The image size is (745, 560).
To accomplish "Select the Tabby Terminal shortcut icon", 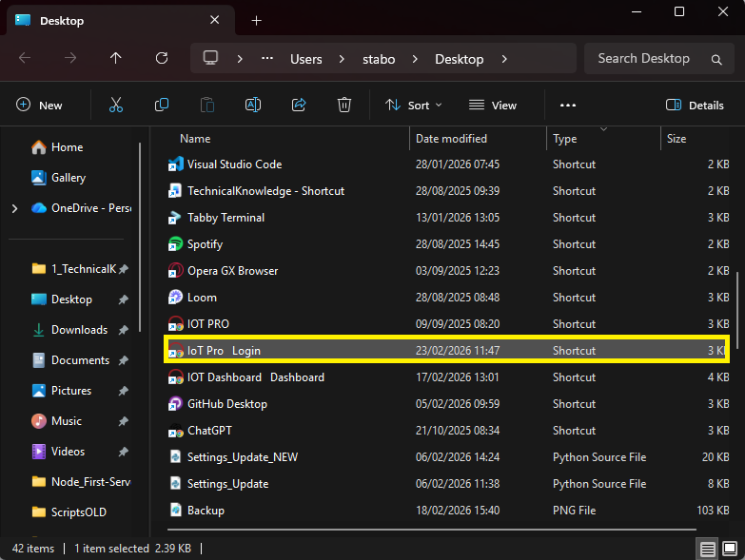I will [x=176, y=218].
